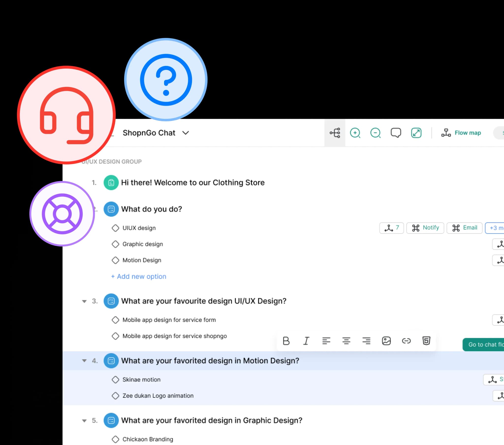
Task: Select the Skinae motion option diamond
Action: coord(115,380)
